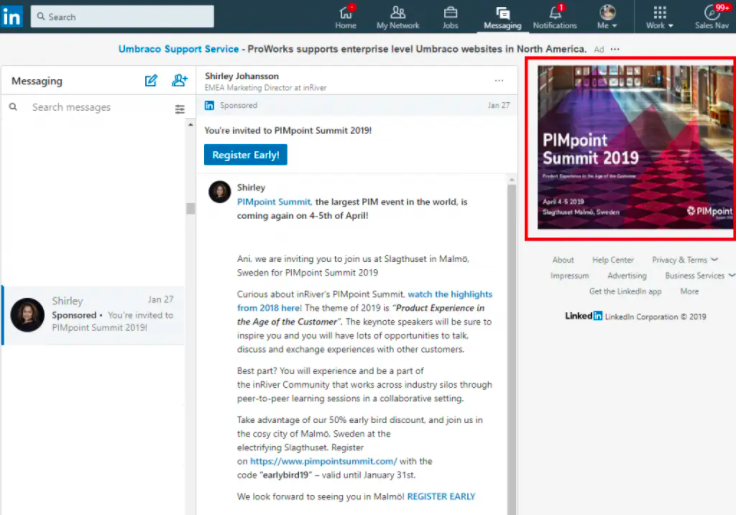This screenshot has width=738, height=515.
Task: Select the Shirley sponsored conversation
Action: pyautogui.click(x=93, y=314)
